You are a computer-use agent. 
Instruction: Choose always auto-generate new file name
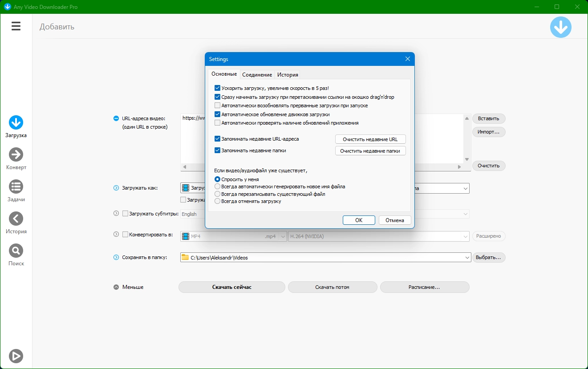coord(217,187)
